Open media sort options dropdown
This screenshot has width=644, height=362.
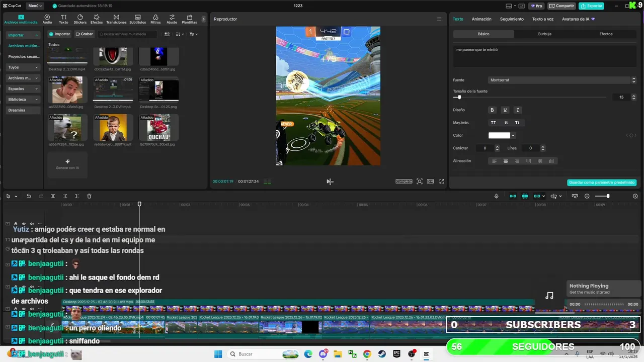click(x=180, y=34)
